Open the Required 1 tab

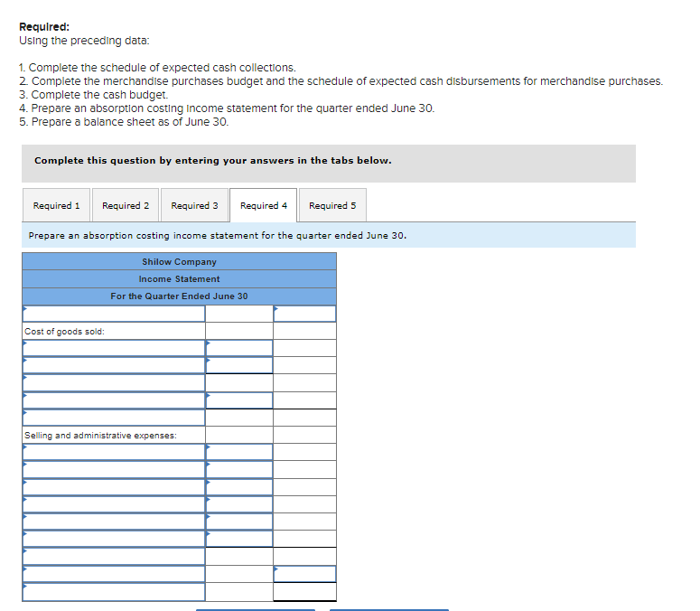point(56,205)
